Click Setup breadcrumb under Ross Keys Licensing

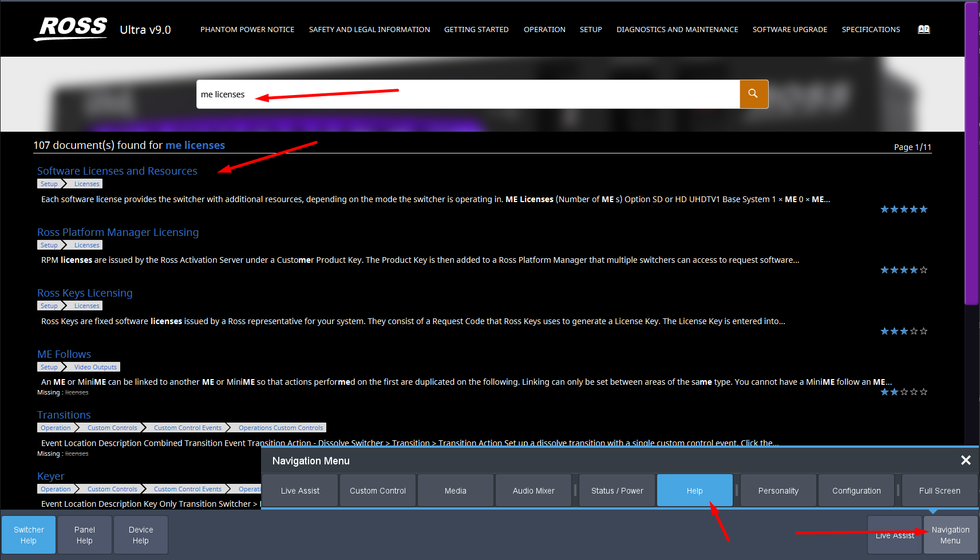click(x=49, y=306)
